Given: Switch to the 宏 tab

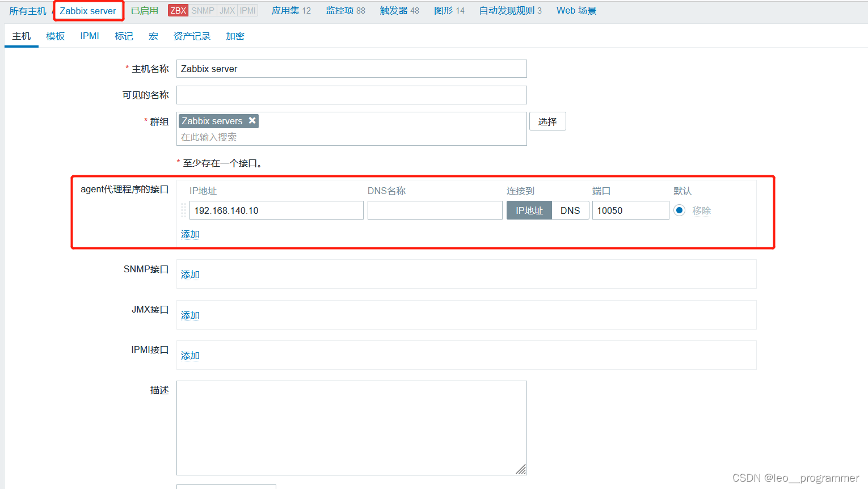Looking at the screenshot, I should tap(153, 36).
